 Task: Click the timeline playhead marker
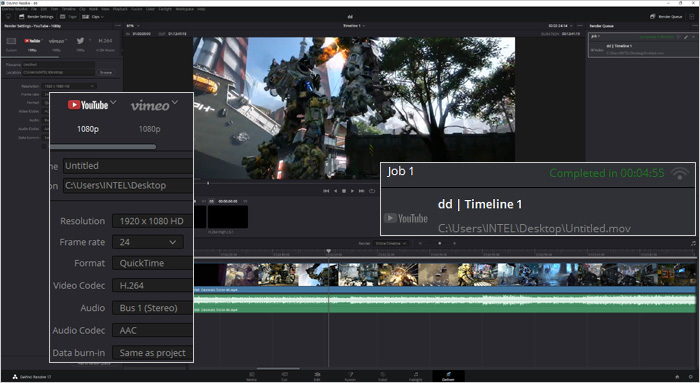pos(329,252)
